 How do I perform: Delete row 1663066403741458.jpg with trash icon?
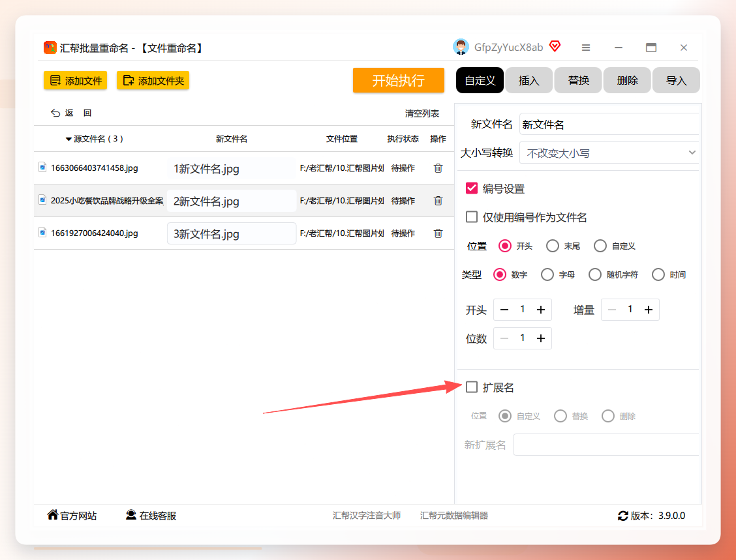click(x=438, y=168)
